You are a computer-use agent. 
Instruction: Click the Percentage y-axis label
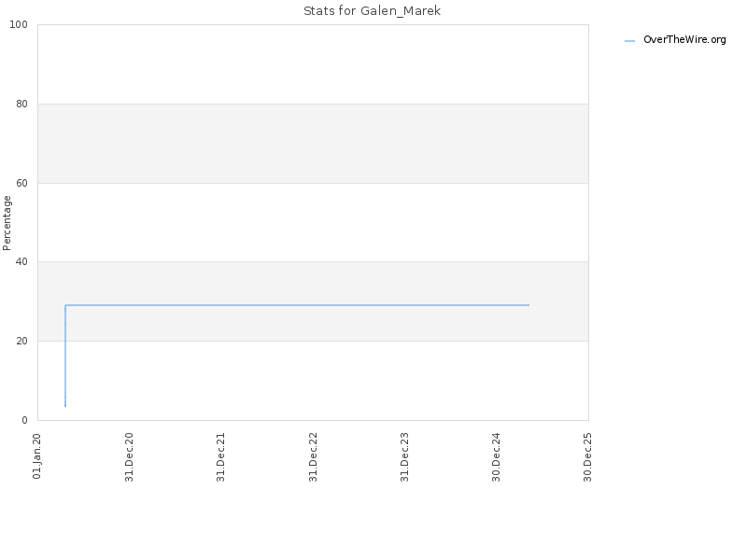[7, 223]
